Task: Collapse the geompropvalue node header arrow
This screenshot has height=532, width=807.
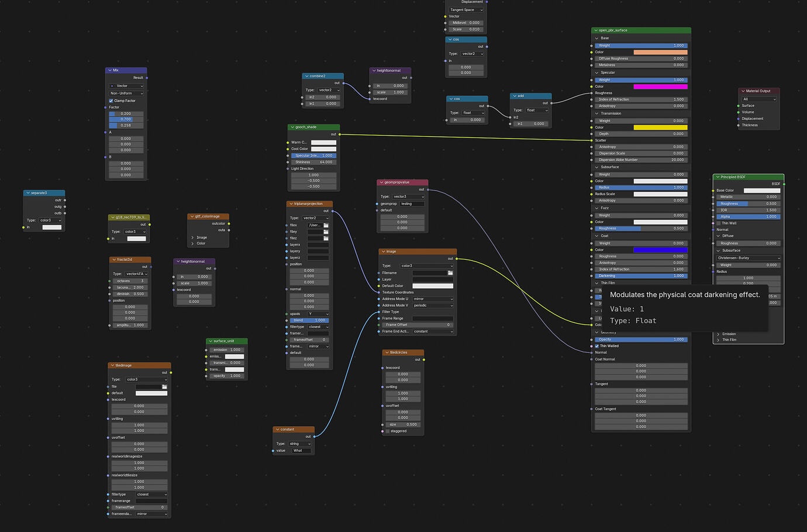Action: pos(381,182)
